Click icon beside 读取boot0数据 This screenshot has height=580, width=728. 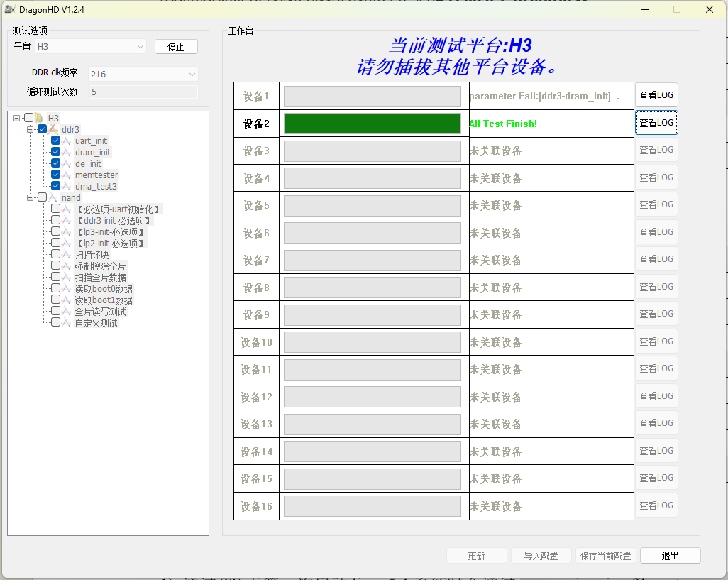click(x=67, y=288)
